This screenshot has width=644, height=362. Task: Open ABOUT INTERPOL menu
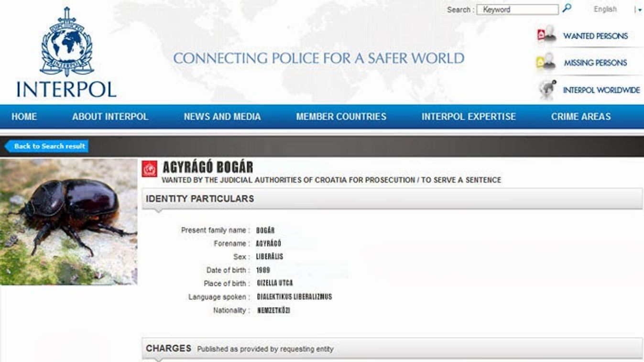(110, 117)
